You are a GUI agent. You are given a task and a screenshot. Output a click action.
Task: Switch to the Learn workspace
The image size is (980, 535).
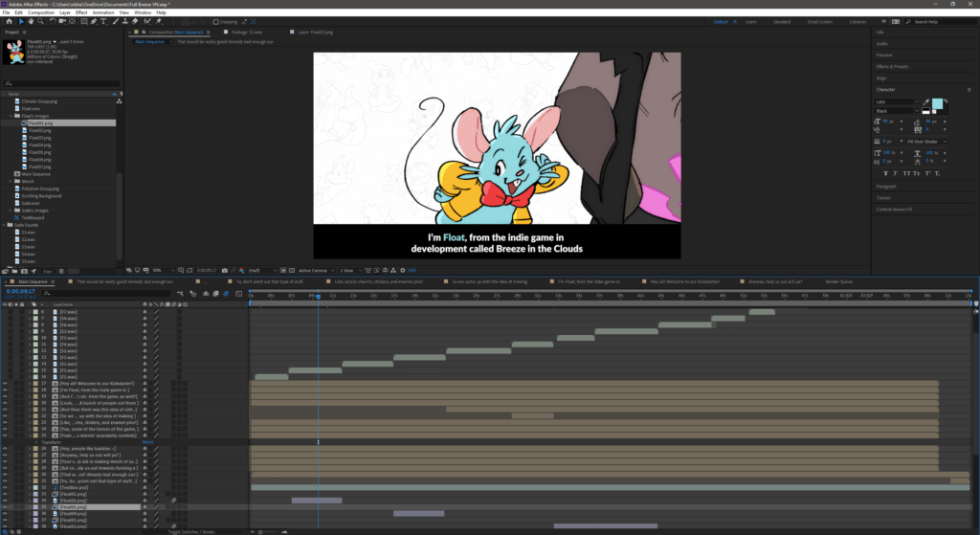click(750, 21)
